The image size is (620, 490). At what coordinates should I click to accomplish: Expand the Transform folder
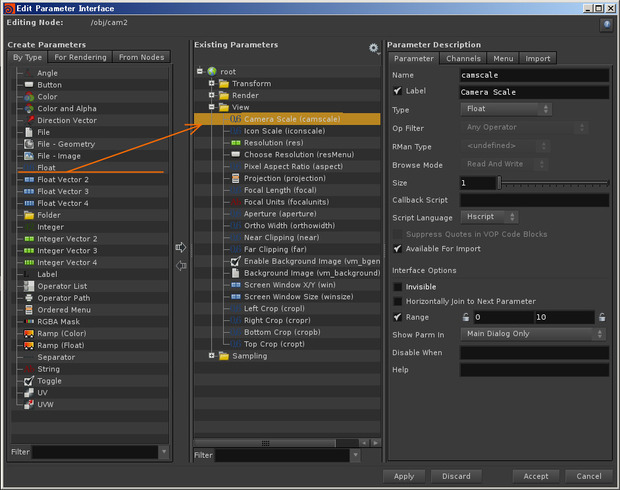pos(212,83)
